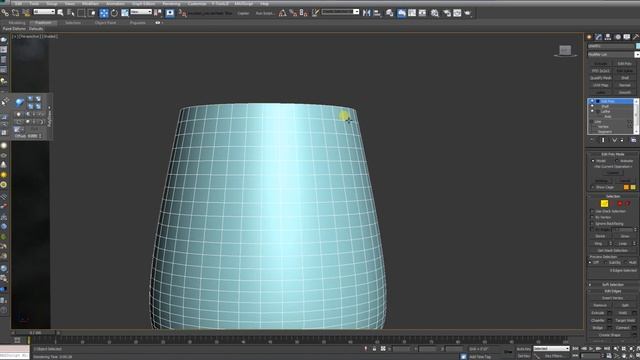Open the Hierarchy command panel tab

(608, 37)
